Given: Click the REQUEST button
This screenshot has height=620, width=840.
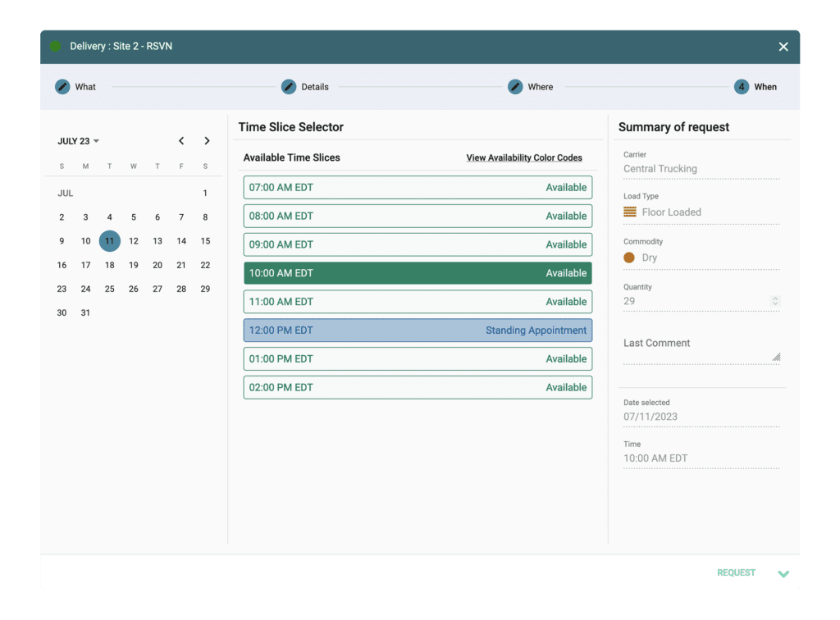Looking at the screenshot, I should tap(736, 572).
